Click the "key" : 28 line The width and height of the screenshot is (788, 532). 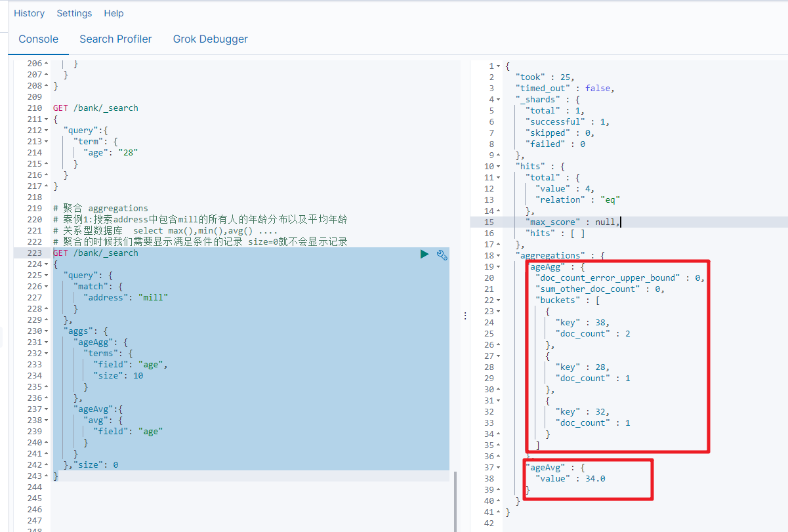(583, 367)
